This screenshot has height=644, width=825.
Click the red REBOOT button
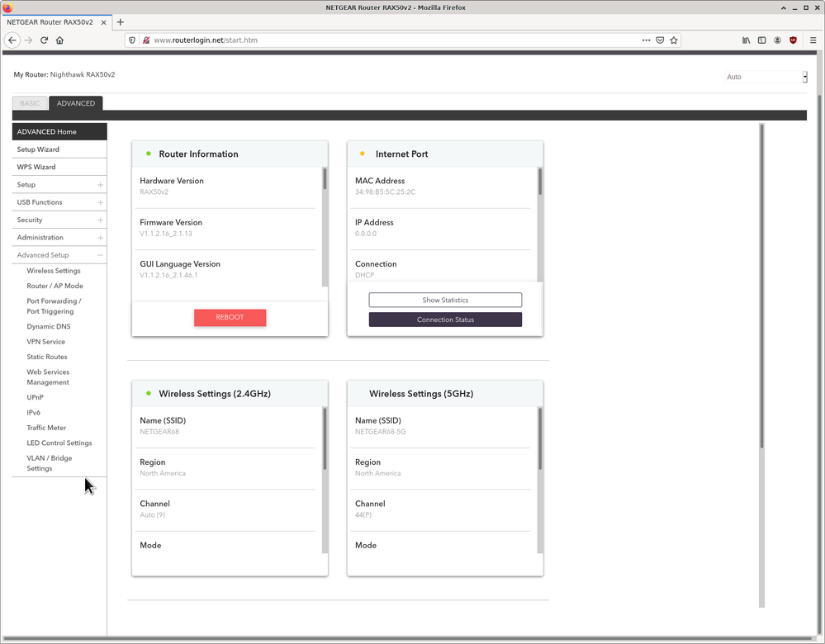(x=230, y=317)
